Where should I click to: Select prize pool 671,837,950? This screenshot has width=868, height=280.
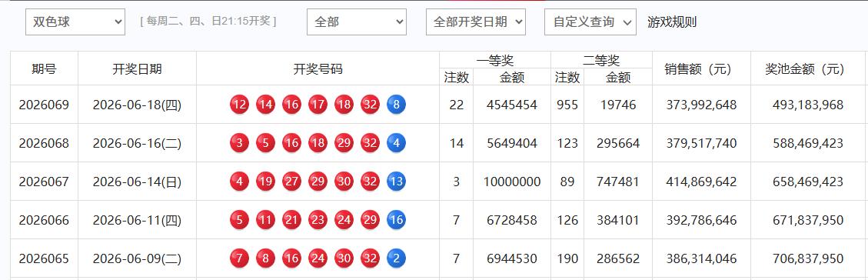(x=808, y=220)
